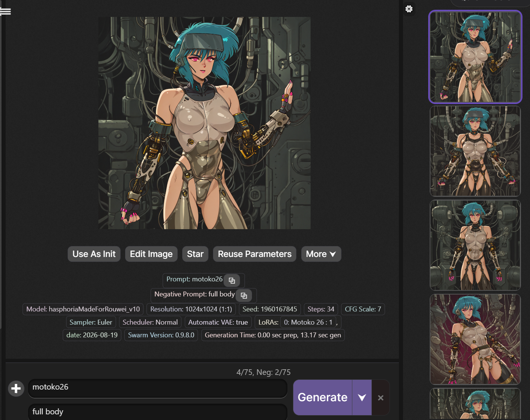This screenshot has height=420, width=530.
Task: Click the Automatic VAE: true tag
Action: coord(218,322)
